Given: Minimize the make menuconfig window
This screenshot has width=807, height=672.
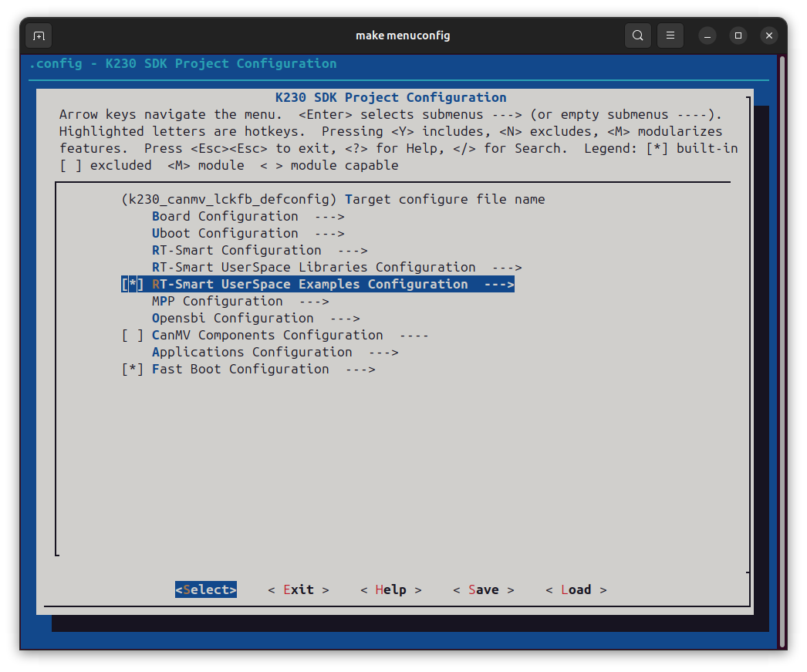Looking at the screenshot, I should [x=707, y=36].
